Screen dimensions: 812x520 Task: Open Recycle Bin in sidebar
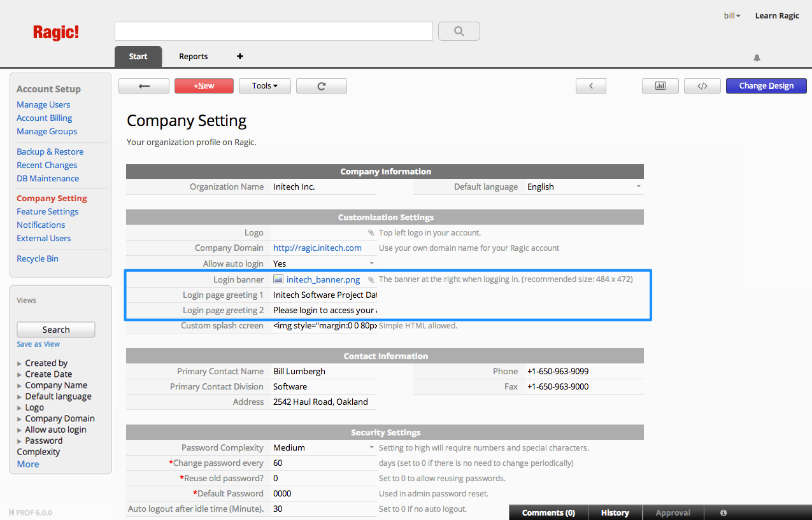point(38,259)
